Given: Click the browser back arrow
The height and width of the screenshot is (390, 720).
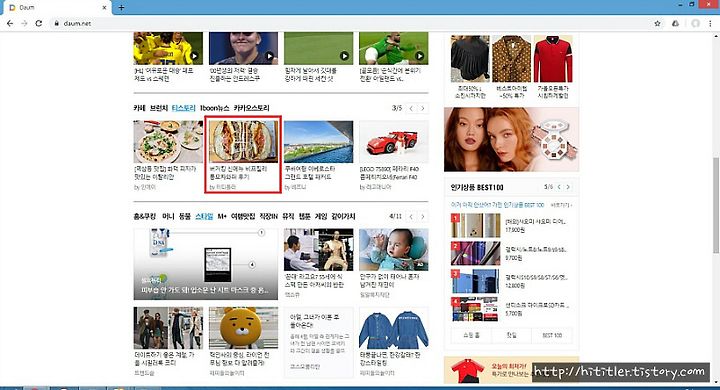Looking at the screenshot, I should 10,23.
